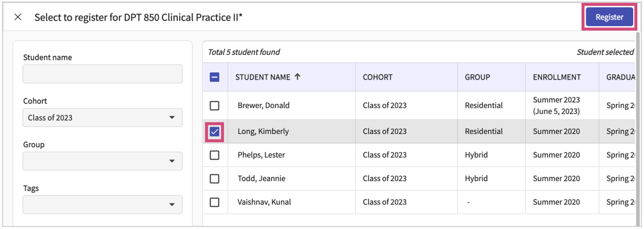
Task: Expand the Group filter dropdown
Action: click(x=102, y=161)
